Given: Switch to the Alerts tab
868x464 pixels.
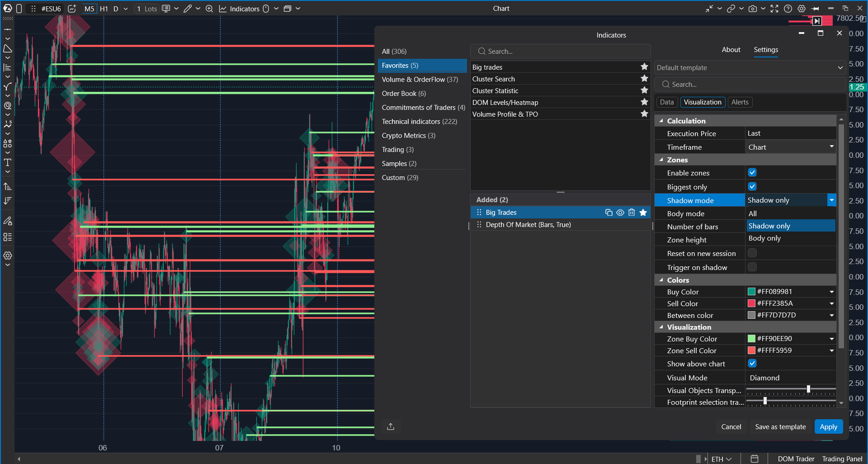Looking at the screenshot, I should 740,102.
